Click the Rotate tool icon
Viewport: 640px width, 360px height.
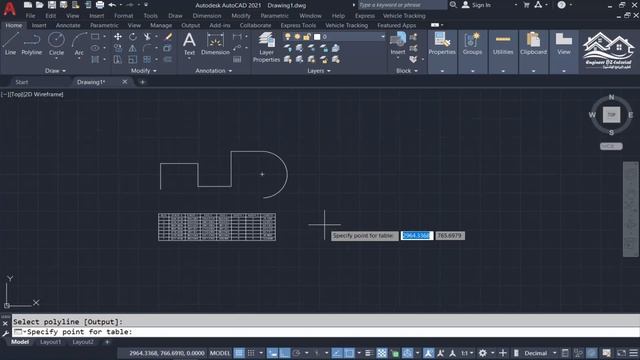[133, 37]
